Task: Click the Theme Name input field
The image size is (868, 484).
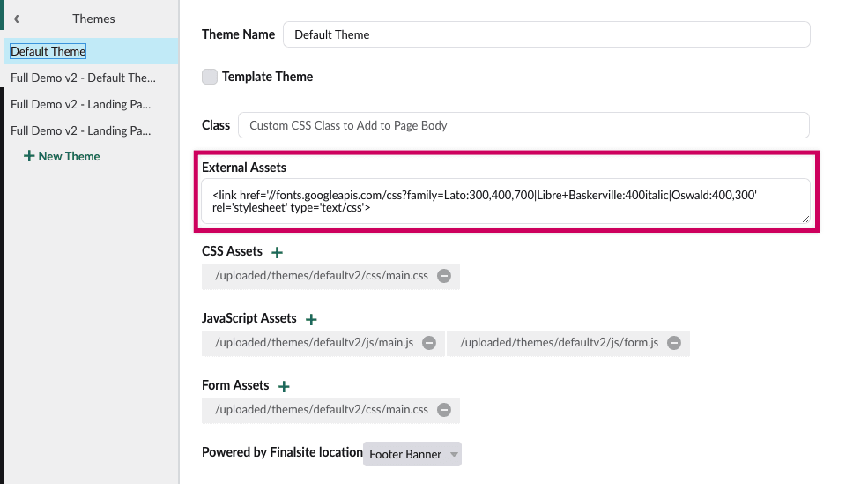Action: click(546, 34)
